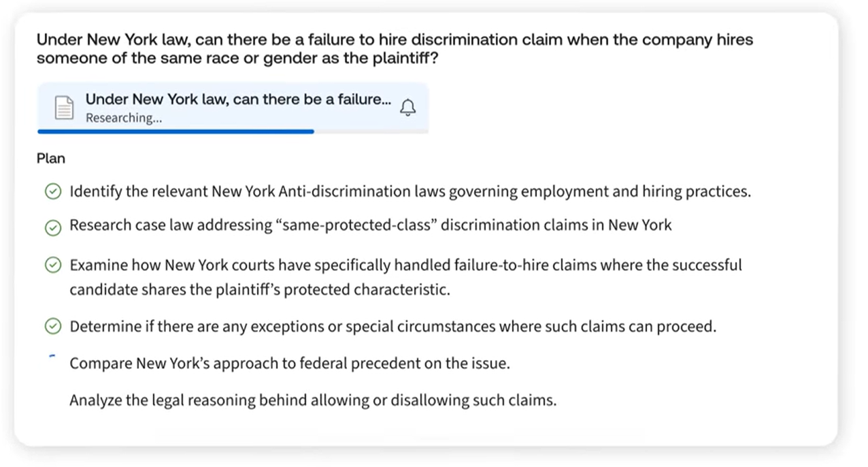Select the "Analyze the legal reasoning" plan step

click(313, 400)
